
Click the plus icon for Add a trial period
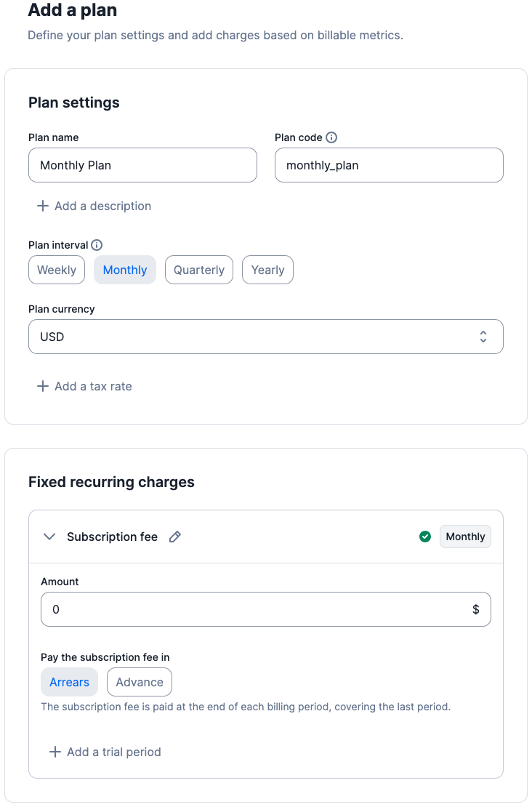(55, 752)
